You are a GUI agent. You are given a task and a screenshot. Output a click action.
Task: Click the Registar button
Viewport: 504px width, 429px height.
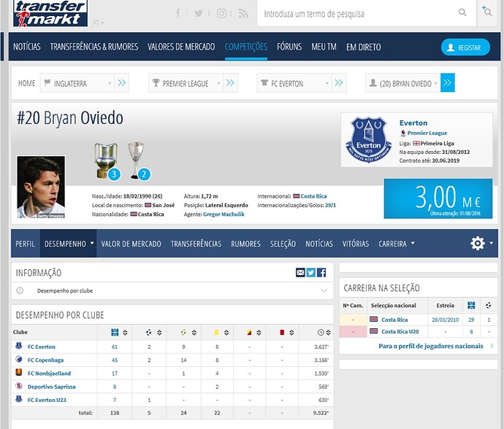click(x=465, y=47)
